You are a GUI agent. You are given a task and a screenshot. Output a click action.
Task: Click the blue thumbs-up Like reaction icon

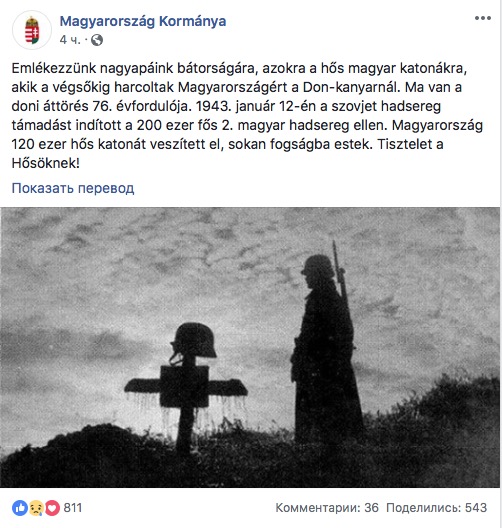(20, 508)
